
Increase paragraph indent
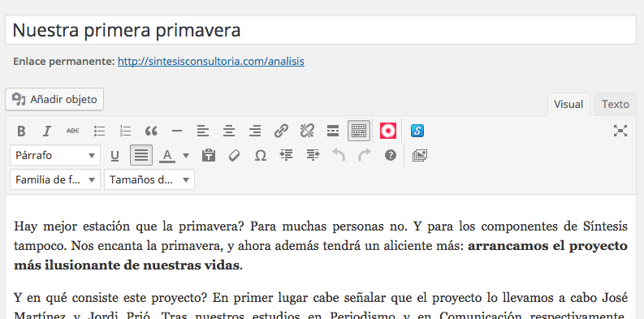313,155
